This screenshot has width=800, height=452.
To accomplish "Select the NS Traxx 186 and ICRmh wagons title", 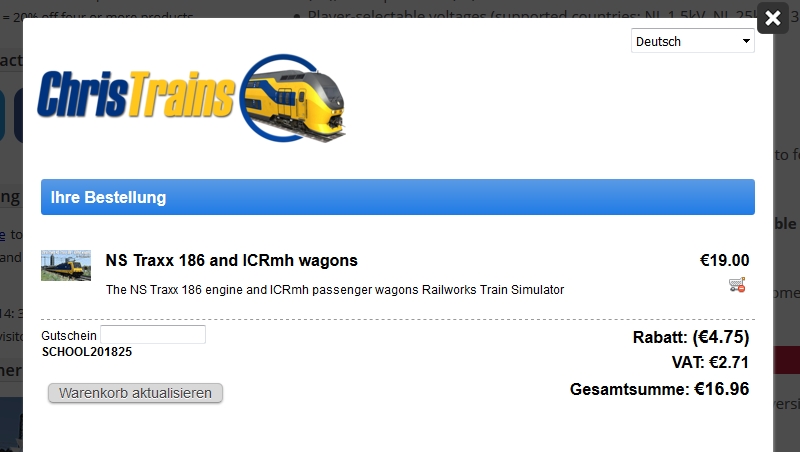I will click(232, 261).
